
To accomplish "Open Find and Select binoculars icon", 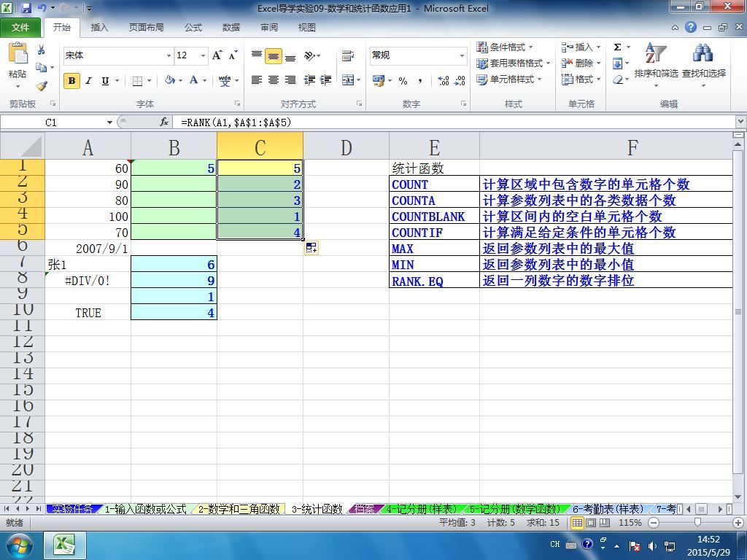I will [703, 53].
